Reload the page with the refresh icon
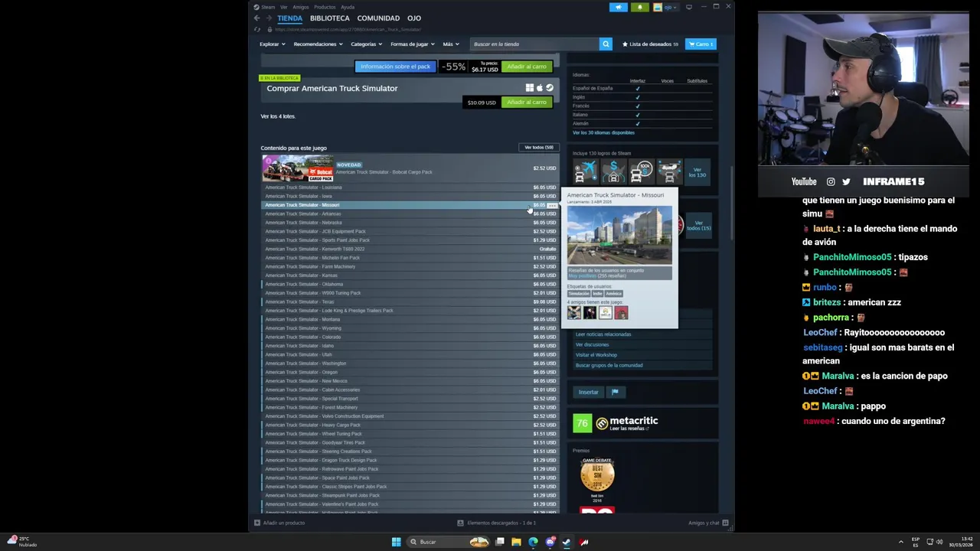Viewport: 980px width, 551px height. pyautogui.click(x=258, y=29)
